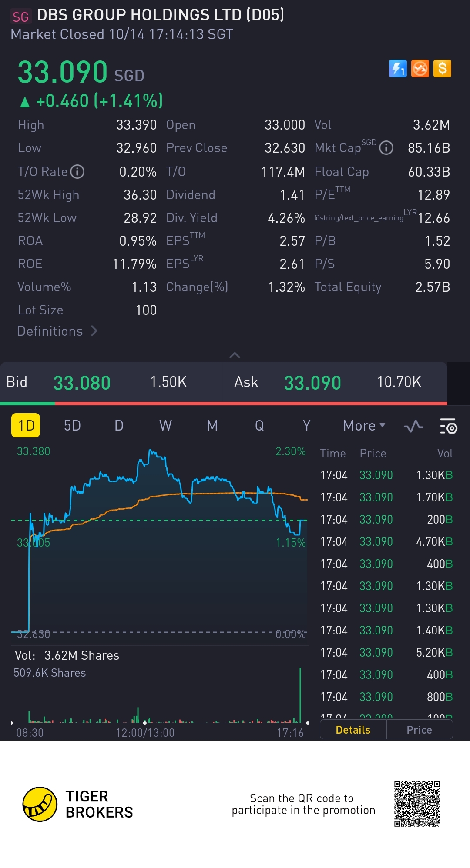
Task: Tap the Ask price 33.090
Action: [312, 383]
